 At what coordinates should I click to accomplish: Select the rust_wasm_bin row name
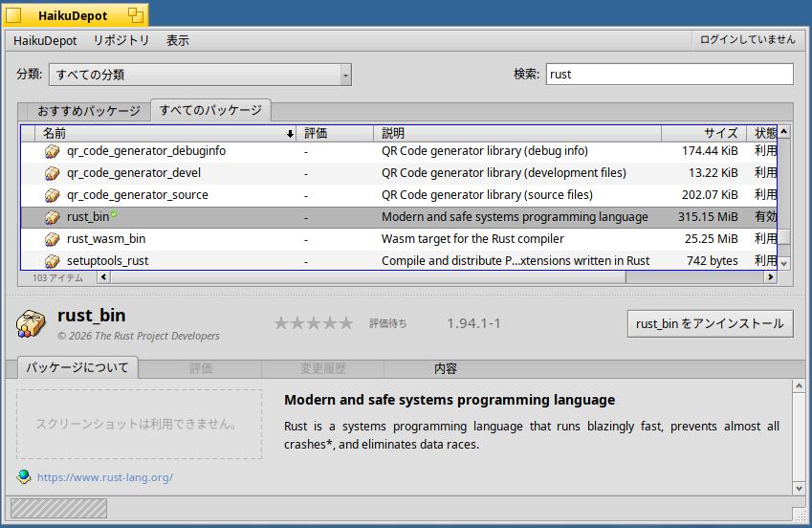106,239
